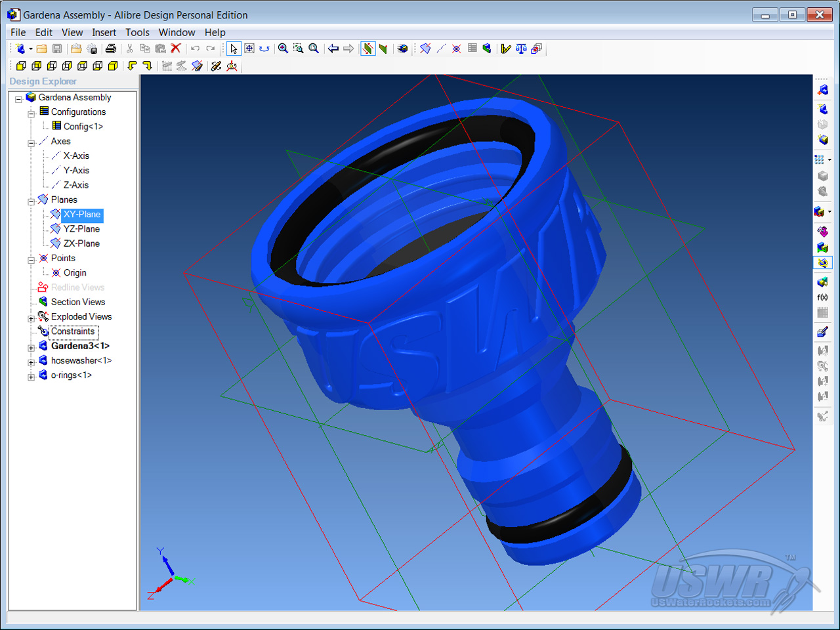
Task: Click the Save disk icon in toolbar
Action: click(x=57, y=49)
